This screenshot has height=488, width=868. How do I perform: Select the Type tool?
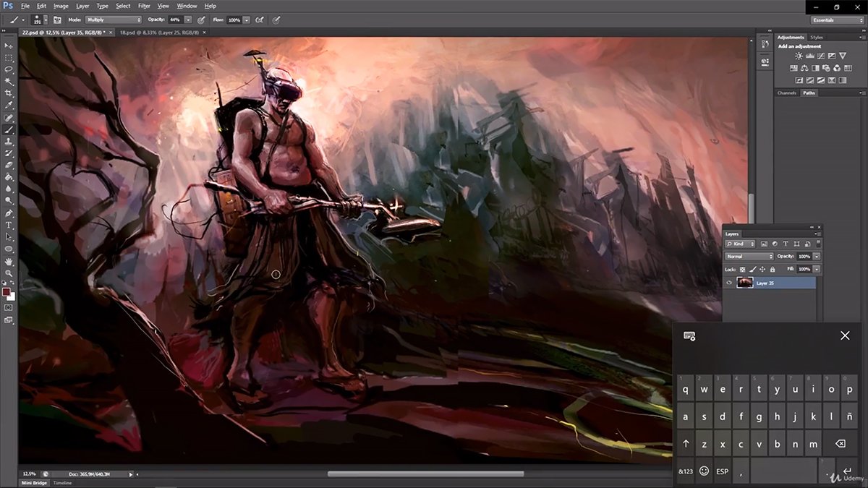[x=9, y=225]
